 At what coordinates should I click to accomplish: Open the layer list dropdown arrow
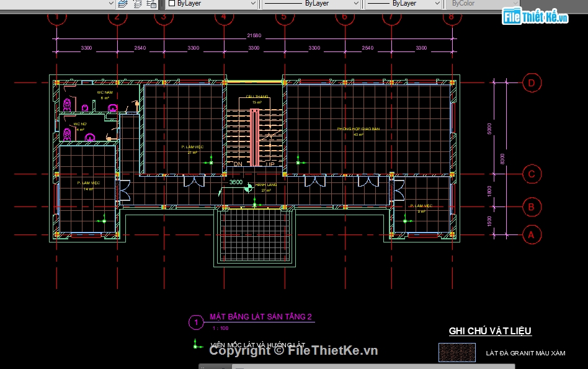110,3
